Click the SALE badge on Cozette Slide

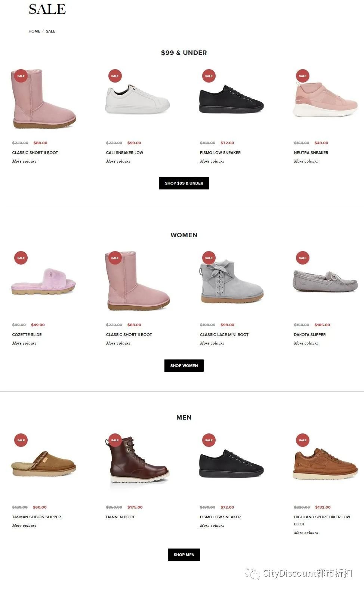[21, 258]
